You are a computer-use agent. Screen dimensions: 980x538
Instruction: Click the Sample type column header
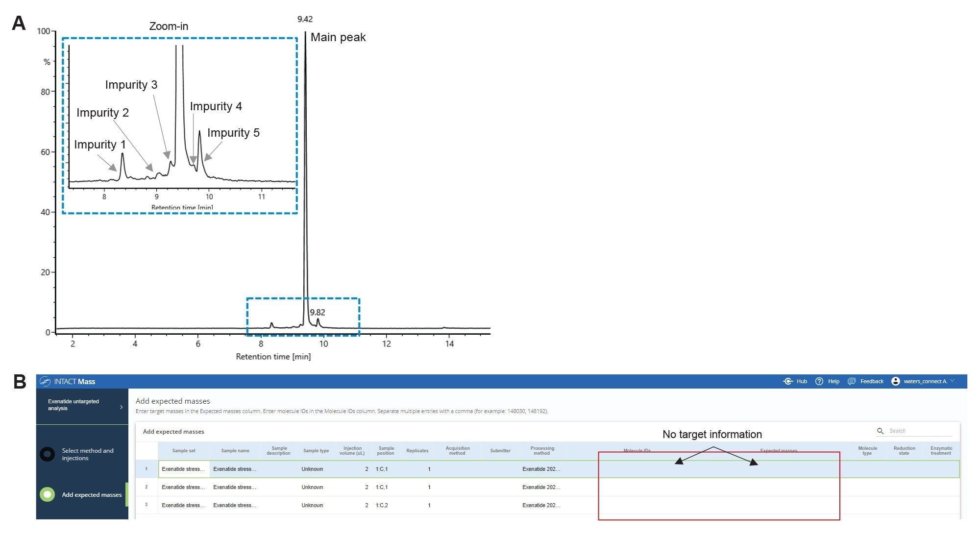pyautogui.click(x=316, y=451)
